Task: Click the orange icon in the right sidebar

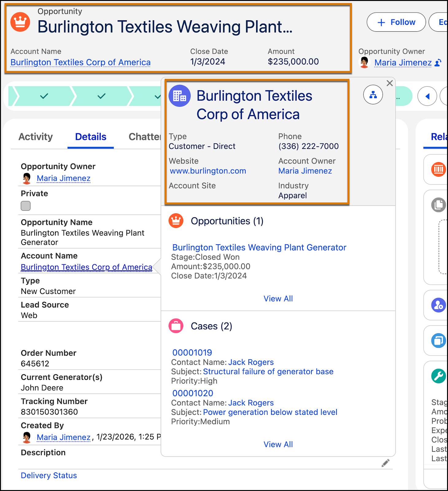Action: [x=438, y=169]
